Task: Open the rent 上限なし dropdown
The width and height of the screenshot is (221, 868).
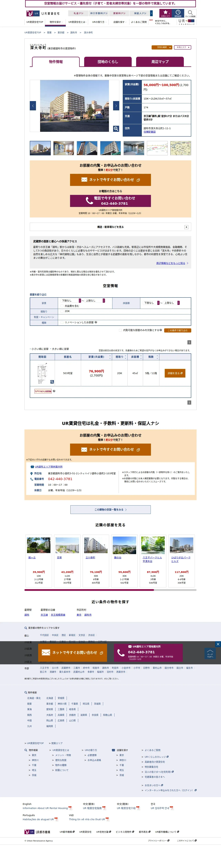Action: tap(95, 301)
